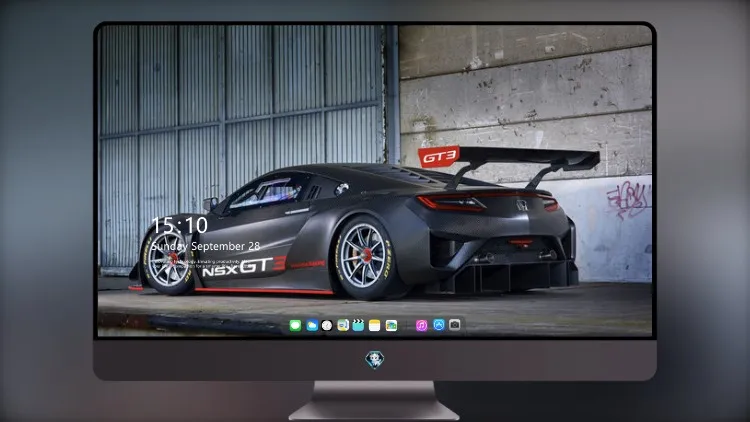Screen dimensions: 750x422
Task: Open the Camera app in dock
Action: (455, 325)
